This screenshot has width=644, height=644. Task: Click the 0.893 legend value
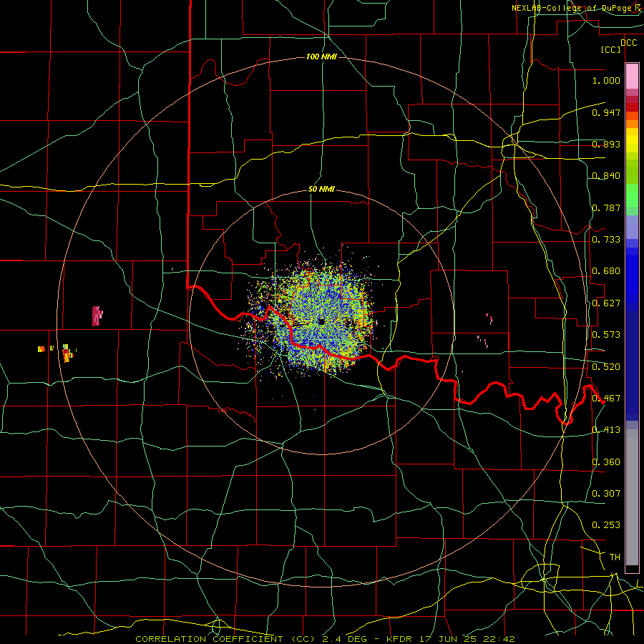click(606, 144)
